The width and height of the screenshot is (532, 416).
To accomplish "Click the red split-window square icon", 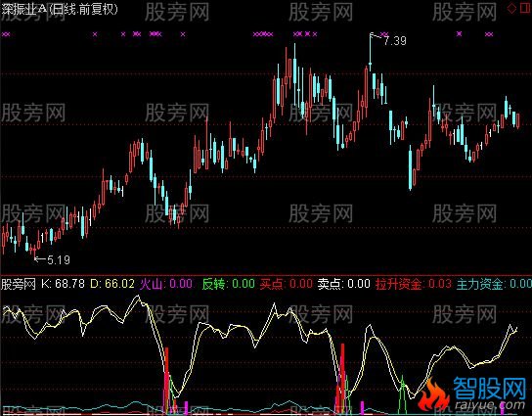I will [x=525, y=8].
